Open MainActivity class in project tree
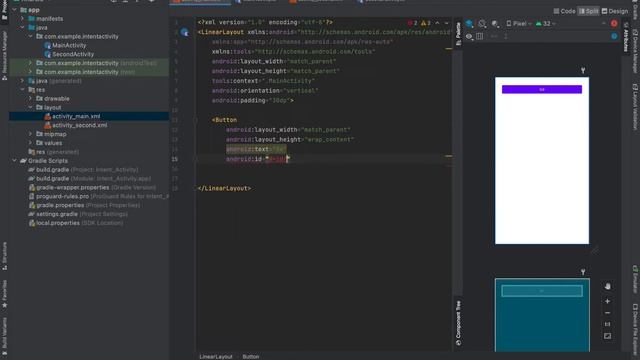This screenshot has width=640, height=360. click(x=65, y=45)
